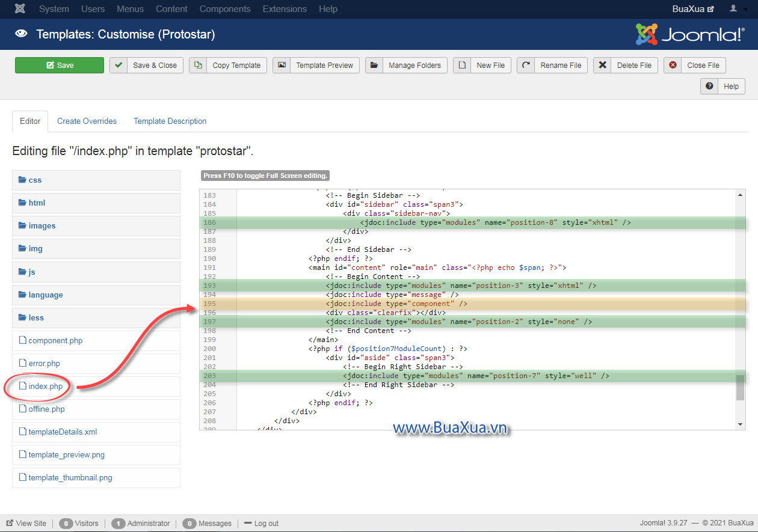Image resolution: width=758 pixels, height=532 pixels.
Task: Click the Joomla! brand logo in the header
Action: click(690, 34)
